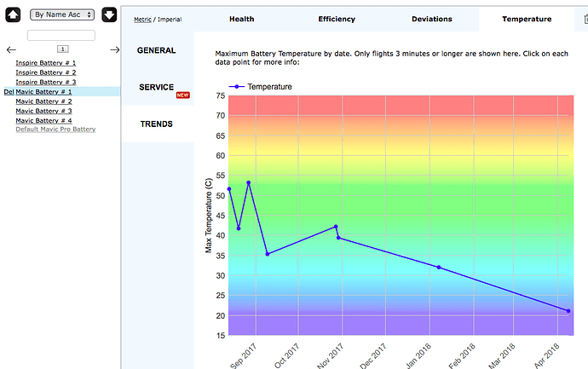Click Del link beside Mavic Battery # 1

coord(9,91)
